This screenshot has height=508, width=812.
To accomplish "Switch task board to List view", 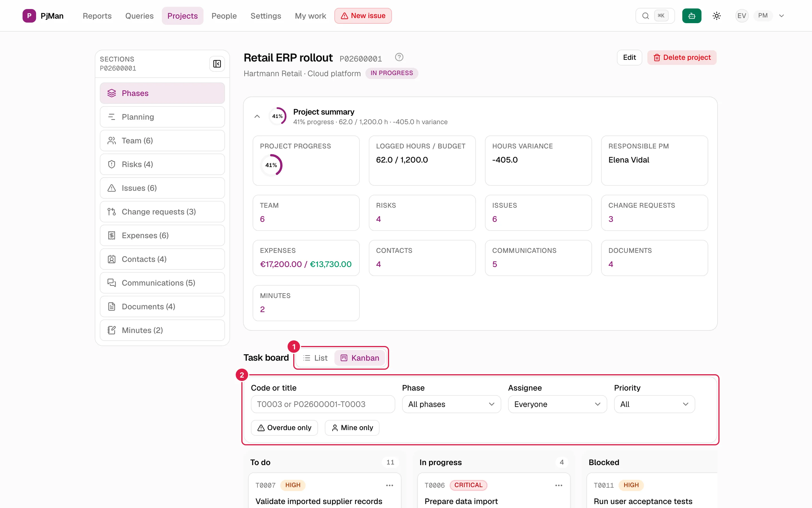I will pos(315,358).
